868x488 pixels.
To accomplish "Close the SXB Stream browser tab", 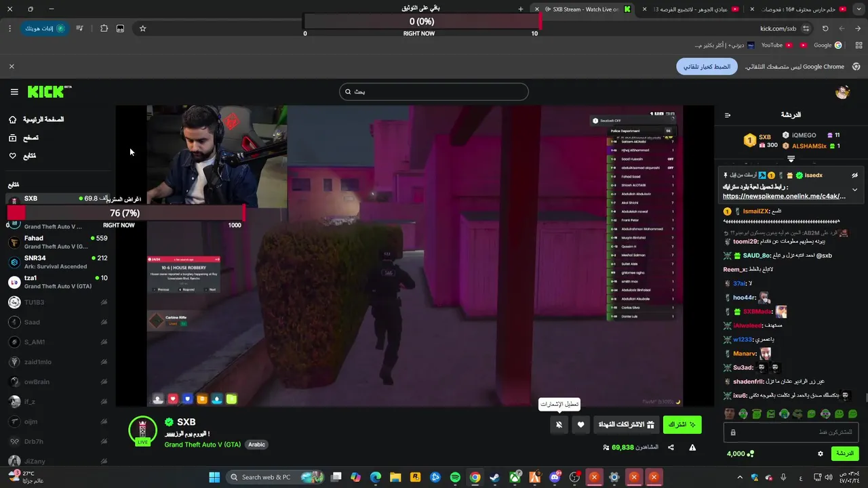I will tap(537, 9).
